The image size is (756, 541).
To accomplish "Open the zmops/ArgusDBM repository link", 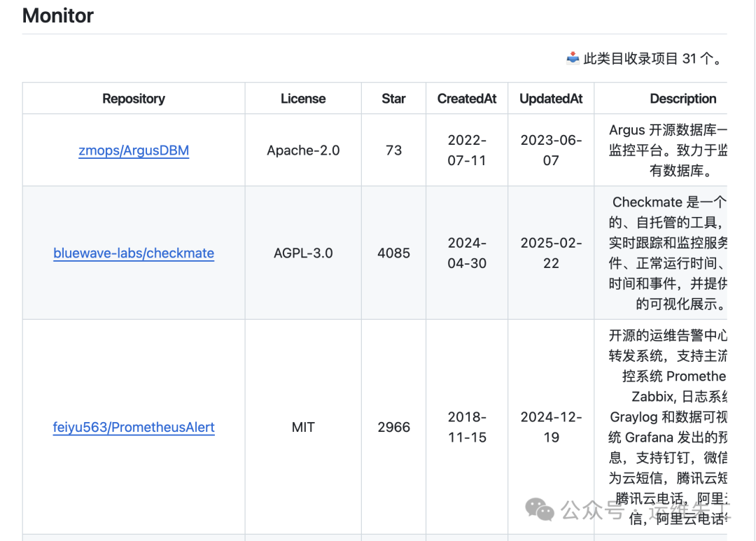I will [x=134, y=150].
